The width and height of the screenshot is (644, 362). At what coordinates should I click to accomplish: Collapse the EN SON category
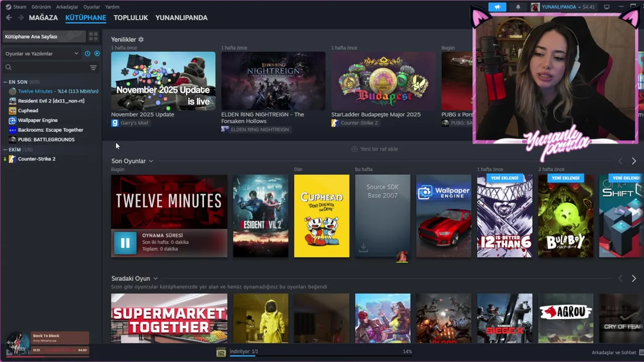5,82
